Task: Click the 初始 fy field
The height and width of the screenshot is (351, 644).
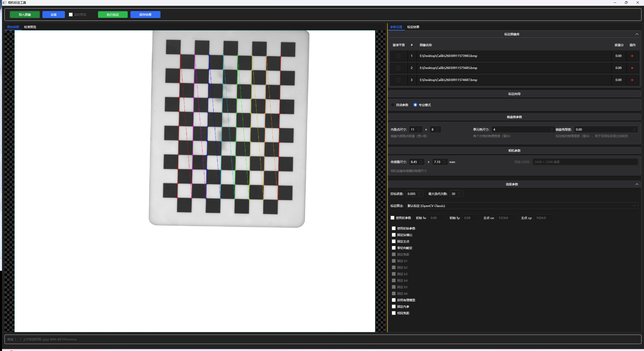Action: tap(470, 218)
